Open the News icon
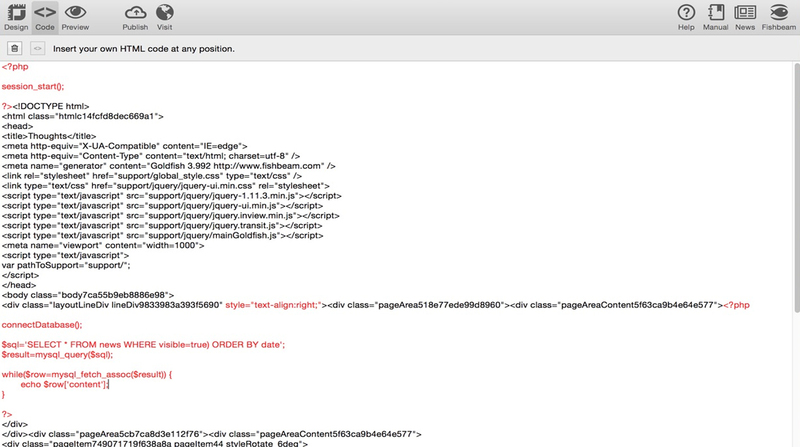The image size is (800, 447). pos(745,17)
